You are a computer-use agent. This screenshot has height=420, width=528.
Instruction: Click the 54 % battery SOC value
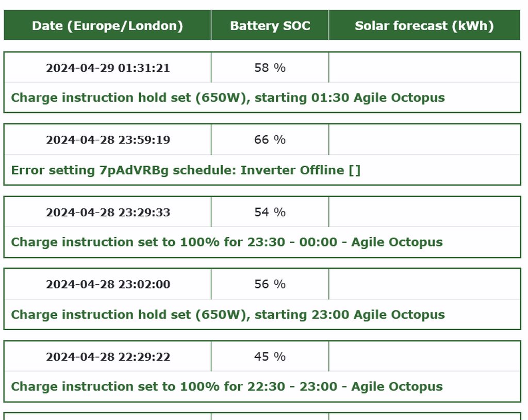click(x=270, y=212)
